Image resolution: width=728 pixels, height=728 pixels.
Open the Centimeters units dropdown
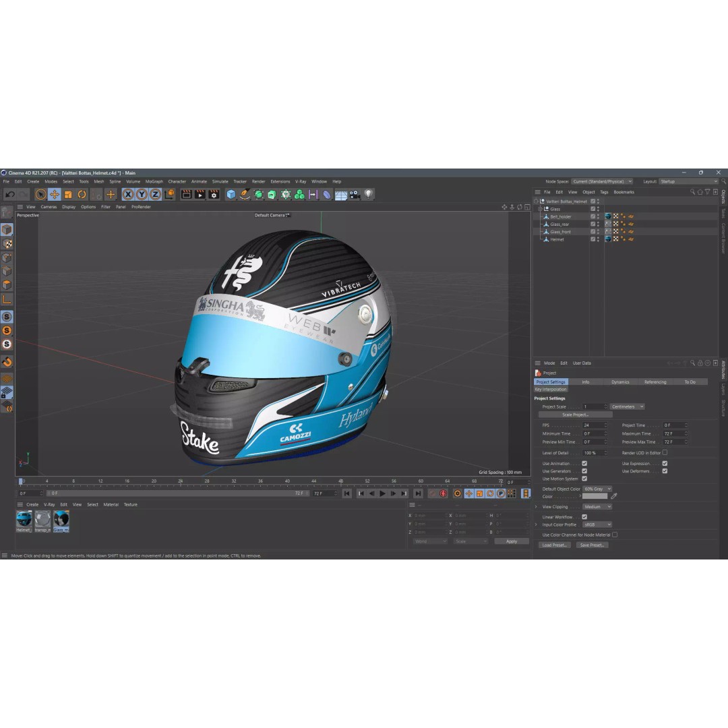coord(626,406)
